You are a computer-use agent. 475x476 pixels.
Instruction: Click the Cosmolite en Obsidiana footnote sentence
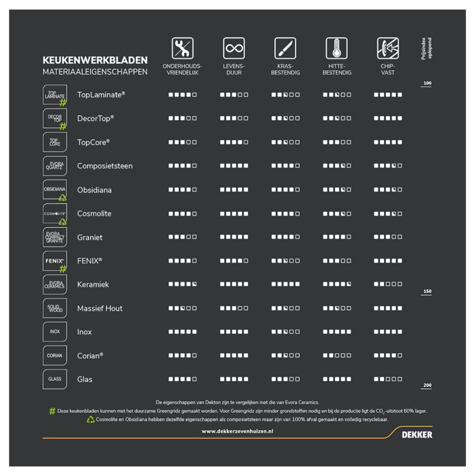tap(242, 420)
